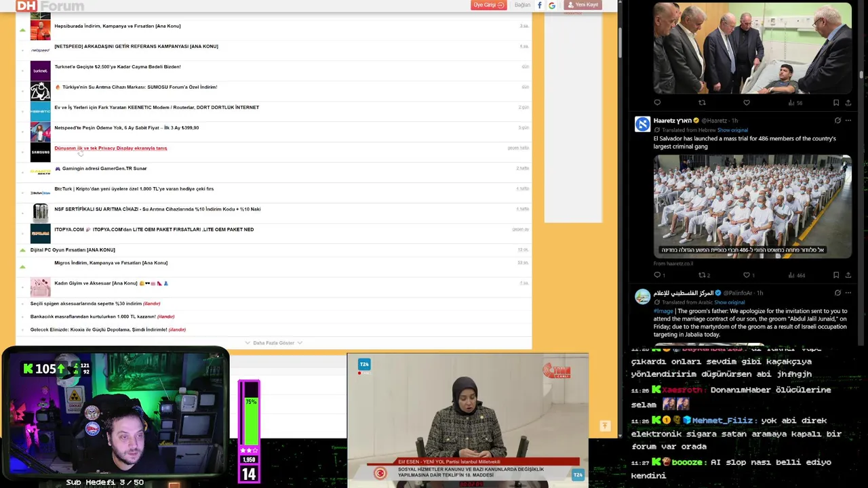This screenshot has width=868, height=488.
Task: View analytics (464) on Haaretz tweet
Action: tap(796, 275)
